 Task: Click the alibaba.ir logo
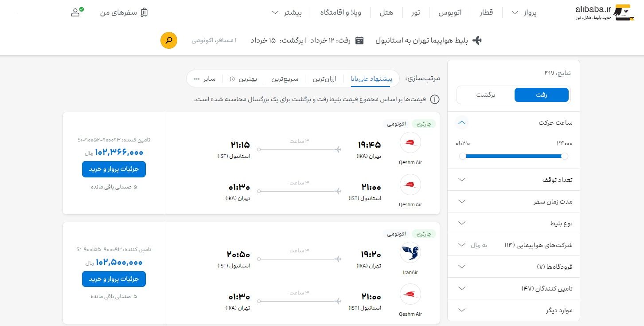(x=602, y=12)
